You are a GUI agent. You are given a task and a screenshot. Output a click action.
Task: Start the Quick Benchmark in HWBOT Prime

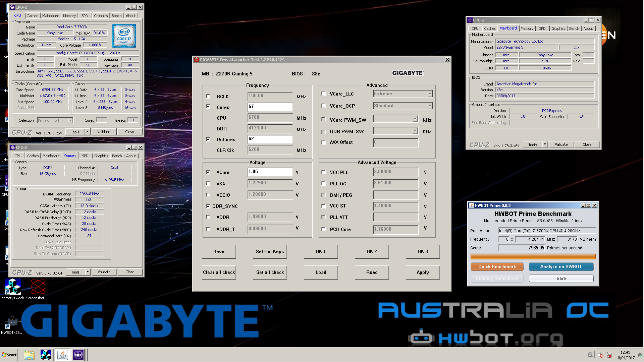pos(497,266)
